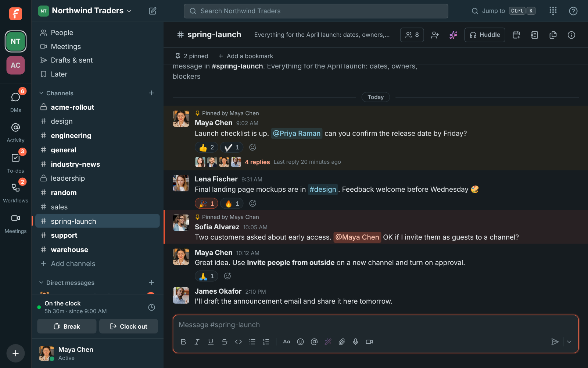This screenshot has height=368, width=588.
Task: Add reaction to Lena Fischer's message
Action: [252, 203]
